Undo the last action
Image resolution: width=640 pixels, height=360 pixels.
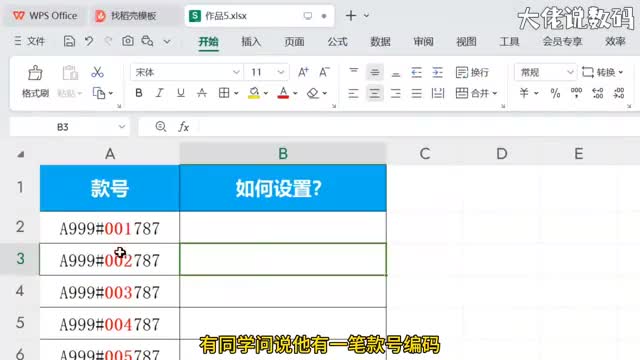click(x=89, y=41)
